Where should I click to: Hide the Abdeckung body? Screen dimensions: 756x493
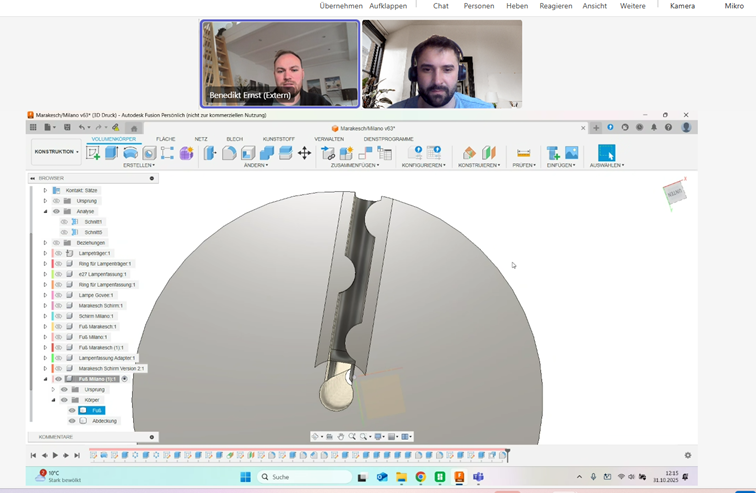[72, 421]
